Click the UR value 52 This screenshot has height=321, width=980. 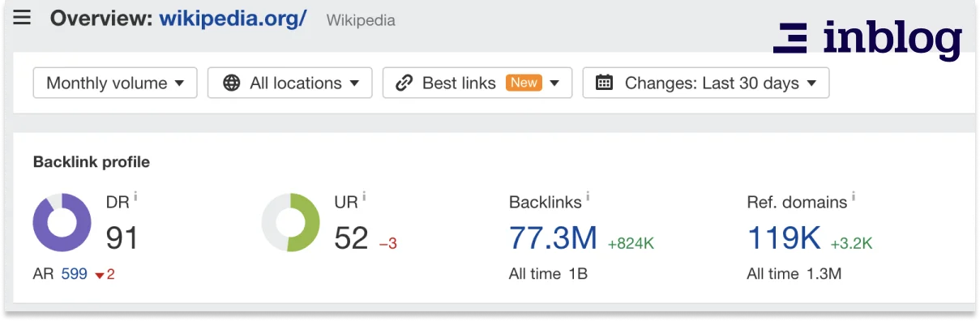click(352, 238)
